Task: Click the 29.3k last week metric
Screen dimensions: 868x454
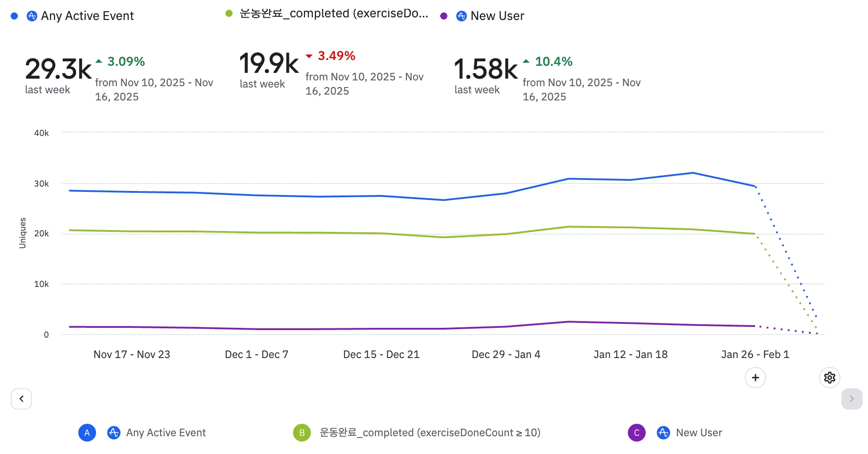Action: tap(58, 69)
